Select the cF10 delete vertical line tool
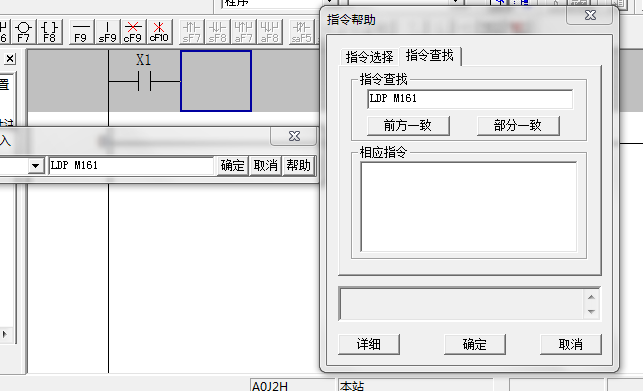This screenshot has height=391, width=643. pos(159,32)
